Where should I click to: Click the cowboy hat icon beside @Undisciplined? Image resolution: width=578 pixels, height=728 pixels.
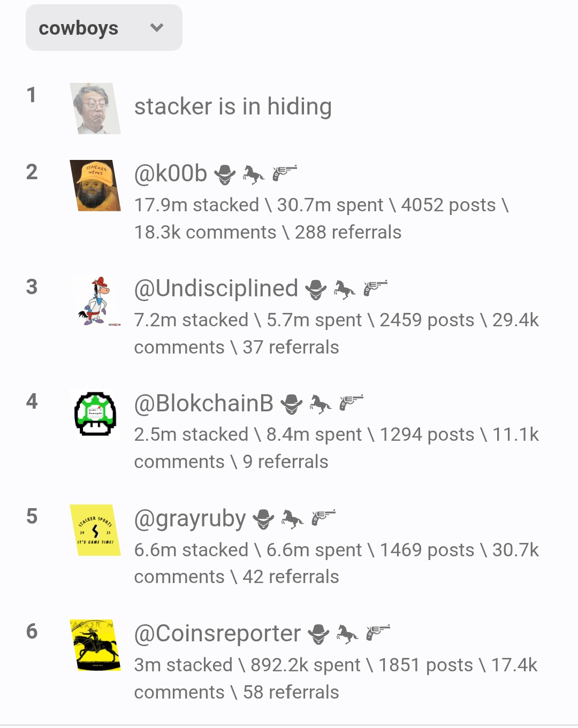click(316, 289)
